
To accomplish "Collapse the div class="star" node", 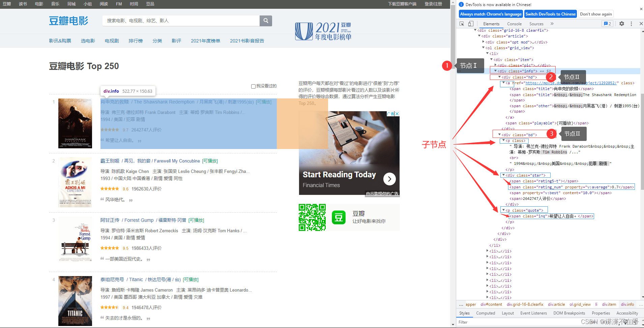I will click(x=503, y=175).
